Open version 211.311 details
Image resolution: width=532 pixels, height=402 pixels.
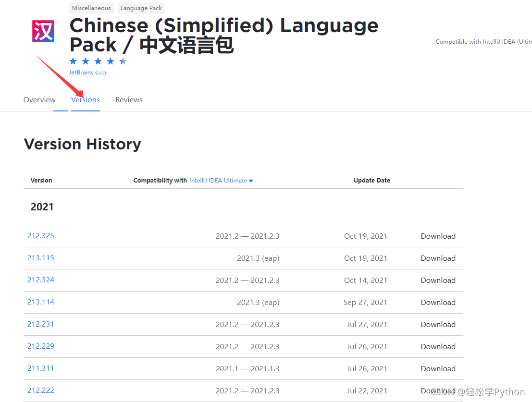pos(41,368)
